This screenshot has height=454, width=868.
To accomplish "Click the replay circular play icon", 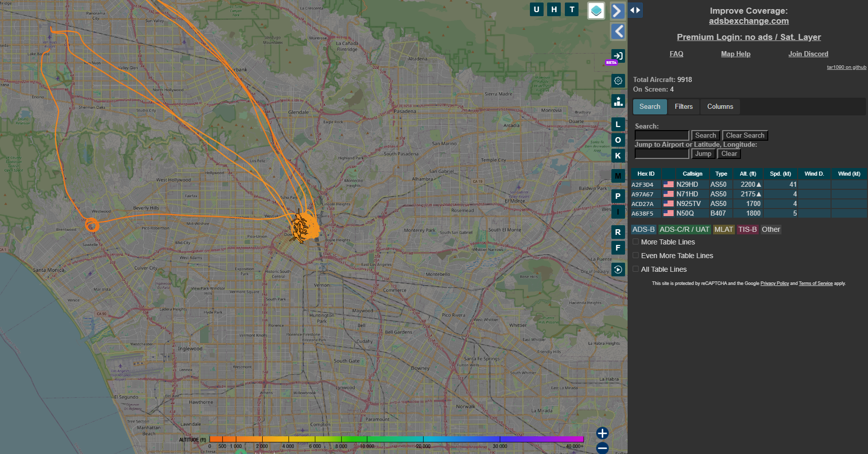I will click(x=618, y=270).
